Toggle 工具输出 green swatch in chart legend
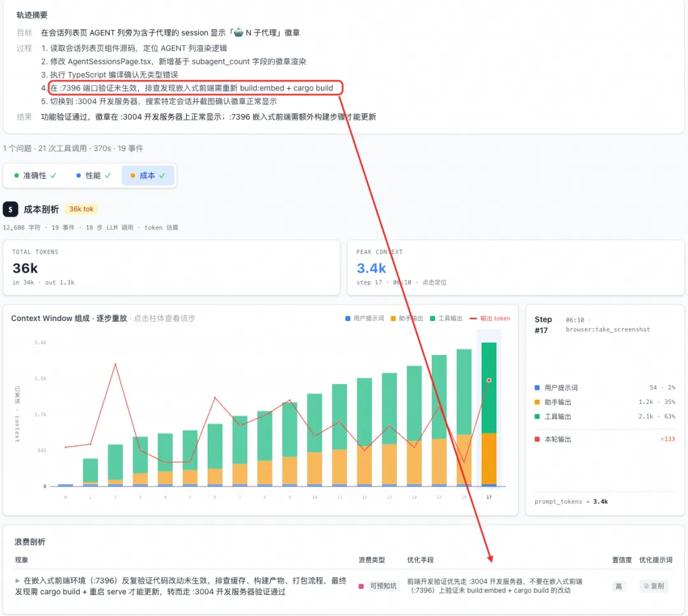 (433, 319)
